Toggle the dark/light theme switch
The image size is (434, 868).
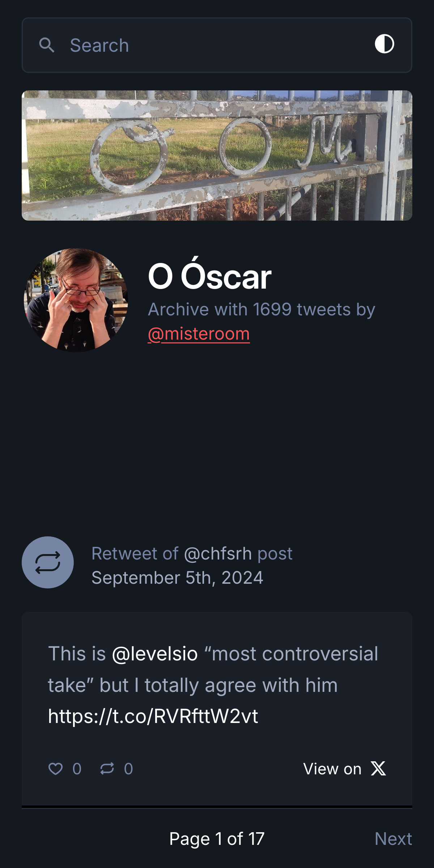coord(384,44)
